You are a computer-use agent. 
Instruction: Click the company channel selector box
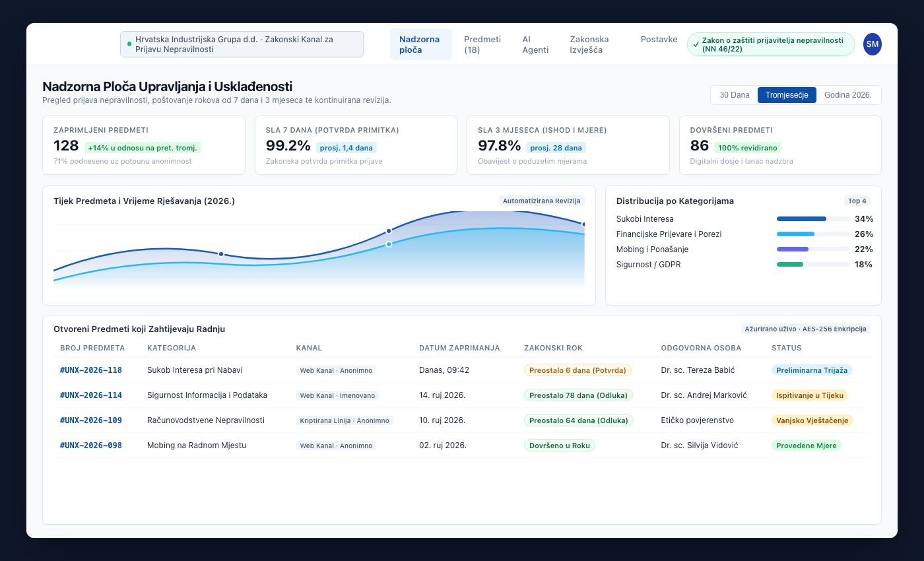[x=242, y=44]
